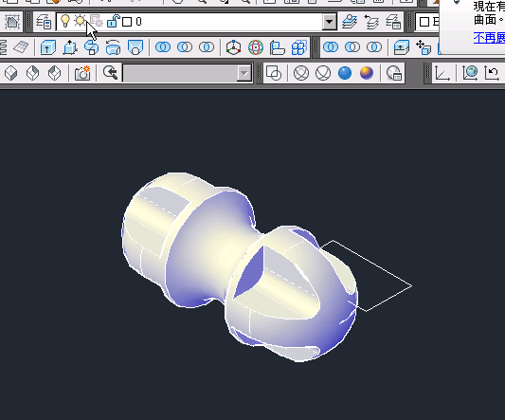Open the ByLayer color control dropdown

click(427, 22)
